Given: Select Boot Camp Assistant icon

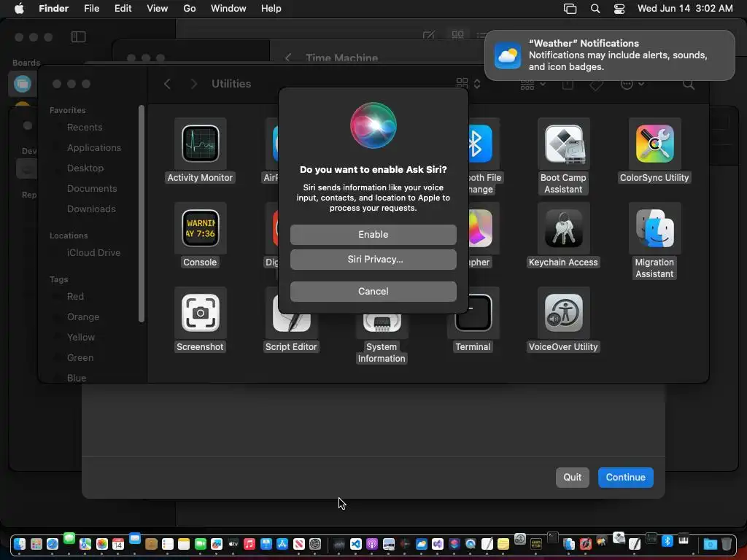Looking at the screenshot, I should click(x=564, y=144).
